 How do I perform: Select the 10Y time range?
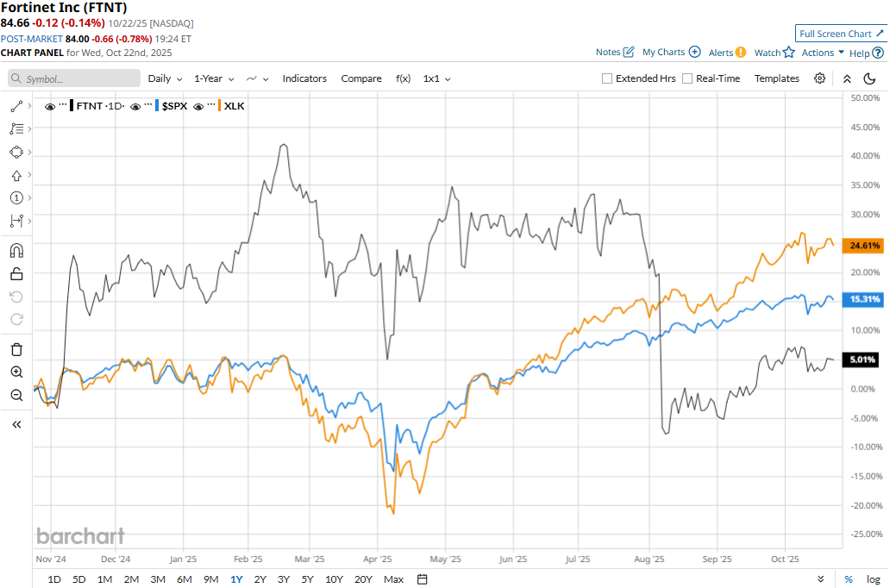(x=334, y=579)
